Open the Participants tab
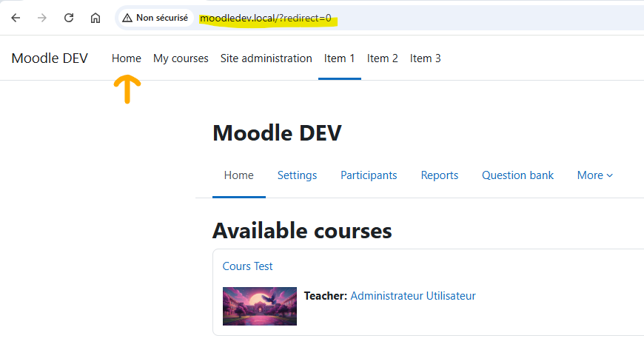644x347 pixels. tap(369, 175)
